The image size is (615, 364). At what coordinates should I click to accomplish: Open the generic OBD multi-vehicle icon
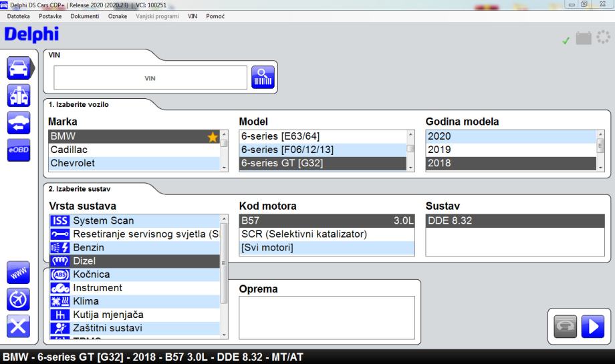pyautogui.click(x=19, y=96)
